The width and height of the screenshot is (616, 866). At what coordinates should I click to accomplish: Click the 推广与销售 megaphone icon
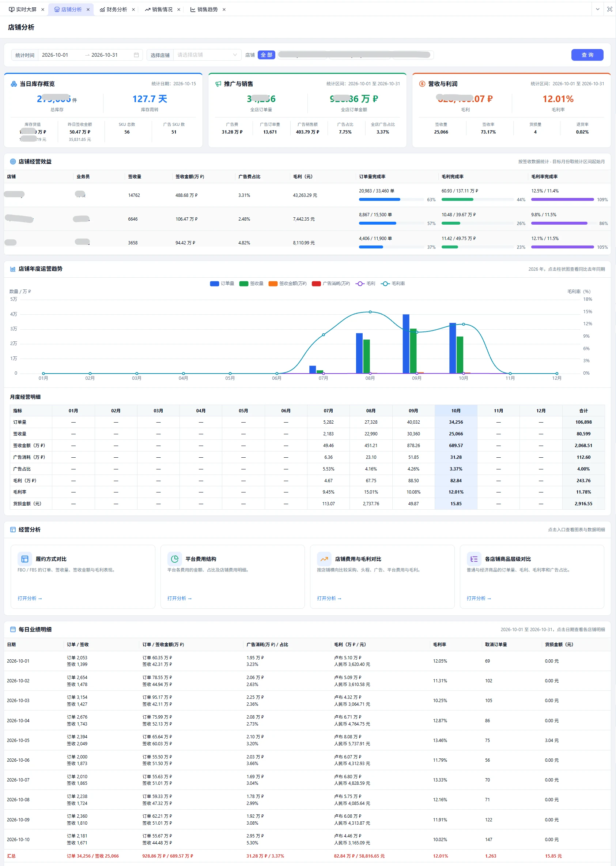(218, 84)
